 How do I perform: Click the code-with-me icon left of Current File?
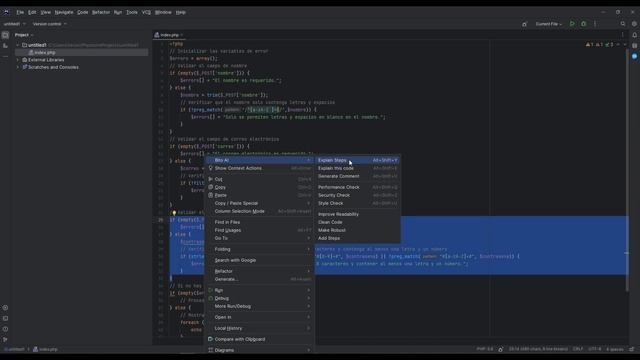(524, 24)
